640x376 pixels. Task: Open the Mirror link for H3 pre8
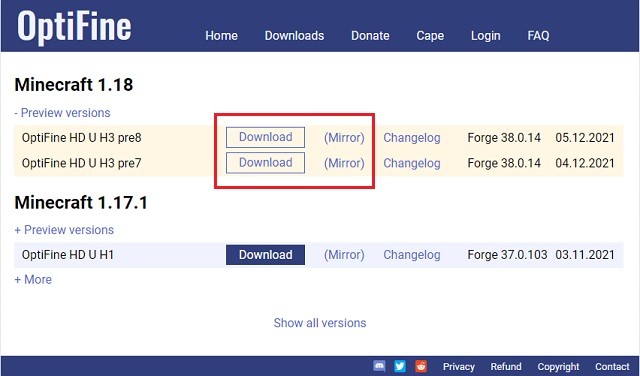click(x=344, y=138)
